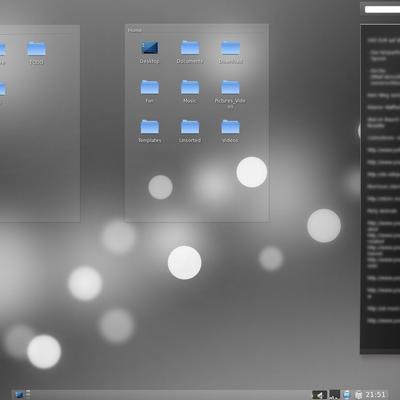Click the blue tray icon beside the clock
The image size is (400, 400).
[x=347, y=395]
